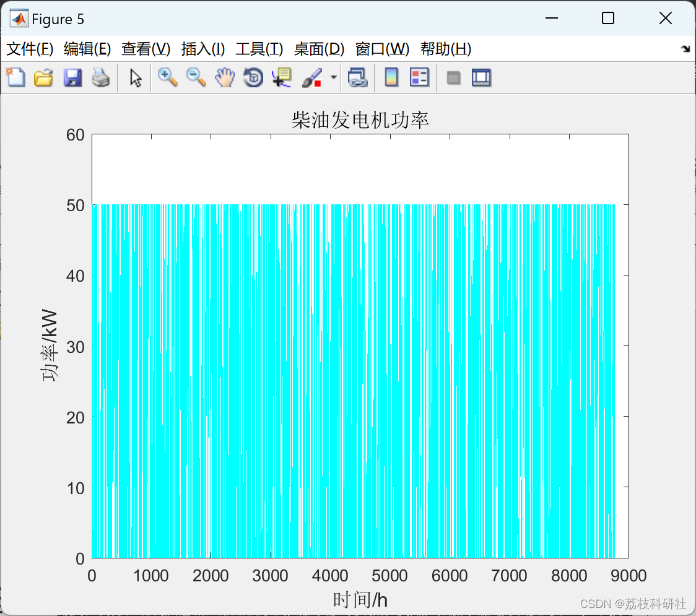This screenshot has width=696, height=616.
Task: Open the 编辑(E) menu
Action: [87, 49]
